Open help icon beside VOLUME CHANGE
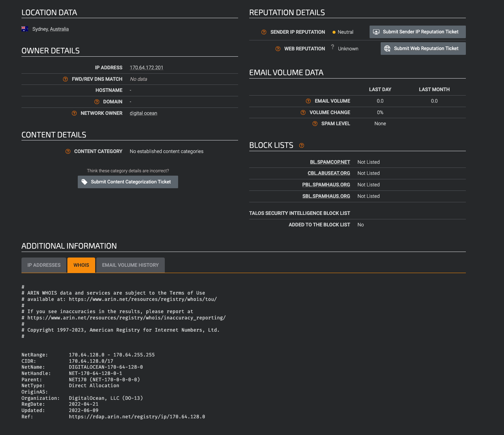Image resolution: width=504 pixels, height=435 pixels. tap(303, 112)
